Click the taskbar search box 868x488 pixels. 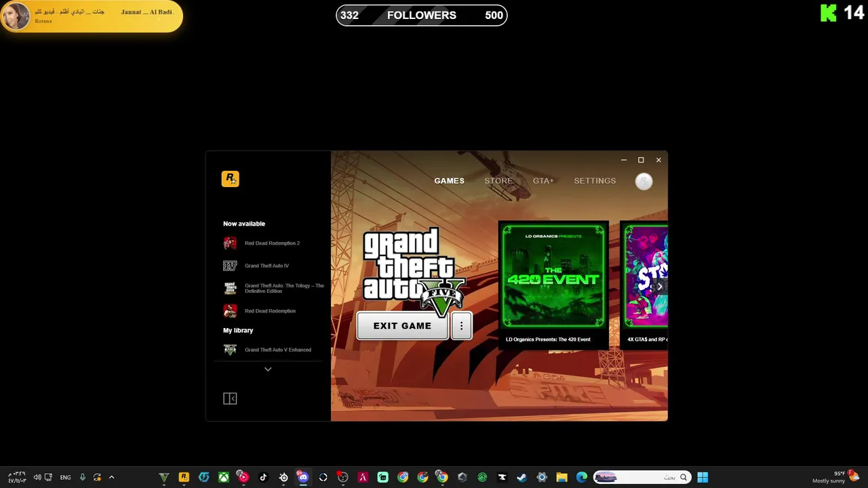pos(642,477)
